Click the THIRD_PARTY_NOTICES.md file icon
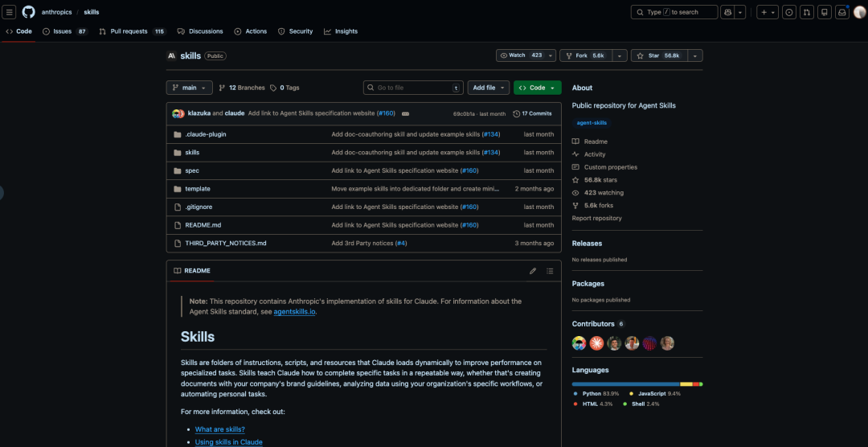Image resolution: width=868 pixels, height=447 pixels. [178, 243]
